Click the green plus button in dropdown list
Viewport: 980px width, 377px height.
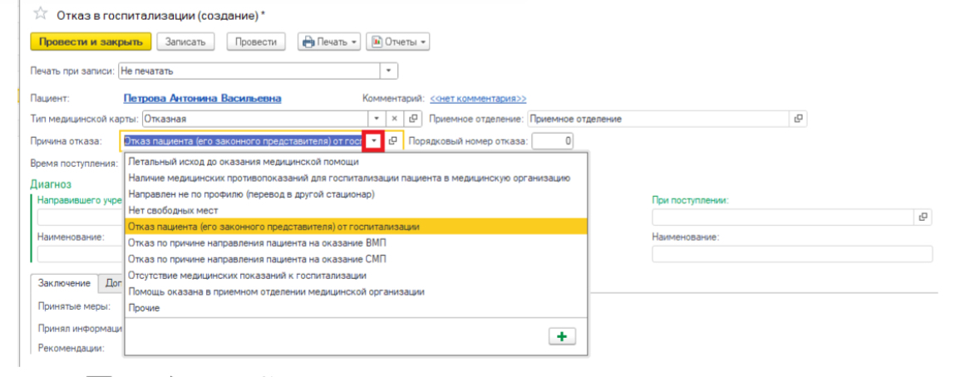[x=562, y=336]
